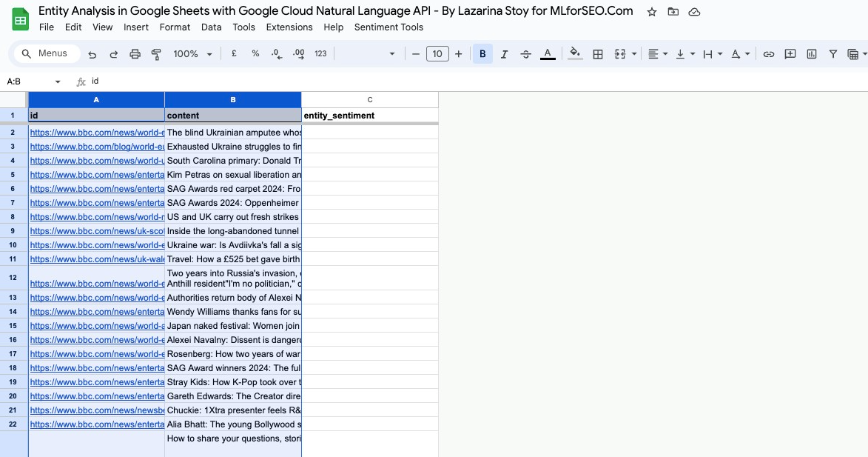
Task: Select the entity_sentiment header cell
Action: pos(370,116)
